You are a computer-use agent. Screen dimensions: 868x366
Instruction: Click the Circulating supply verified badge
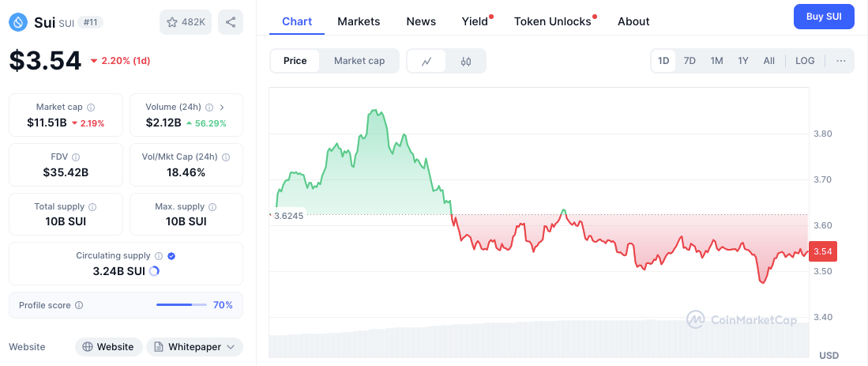coord(171,256)
